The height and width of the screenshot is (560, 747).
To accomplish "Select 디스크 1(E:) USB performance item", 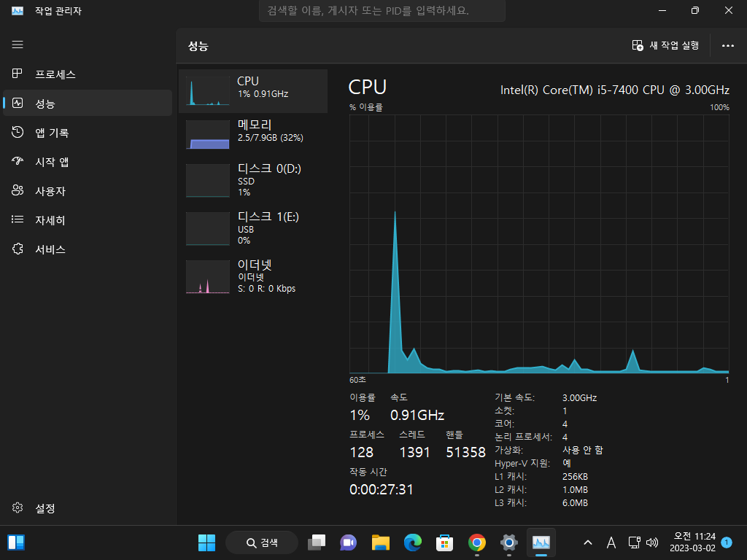I will point(253,228).
